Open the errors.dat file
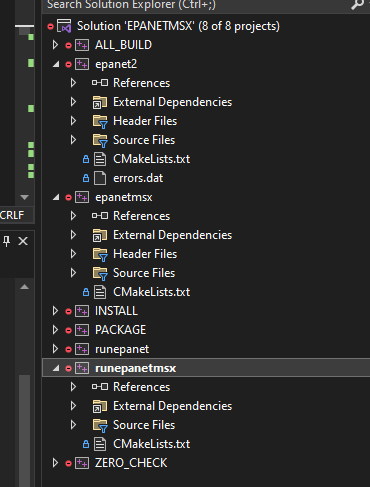 point(138,178)
